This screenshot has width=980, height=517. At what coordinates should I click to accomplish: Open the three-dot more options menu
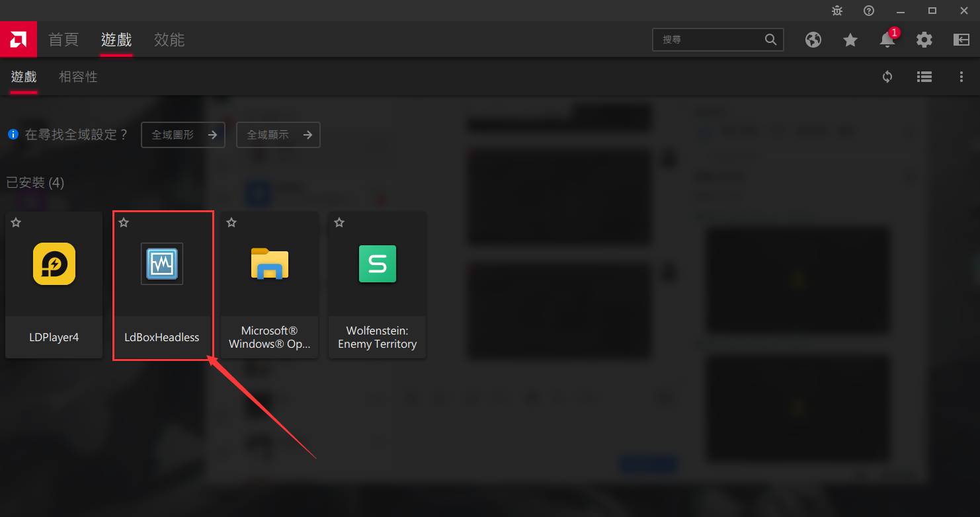[x=961, y=77]
